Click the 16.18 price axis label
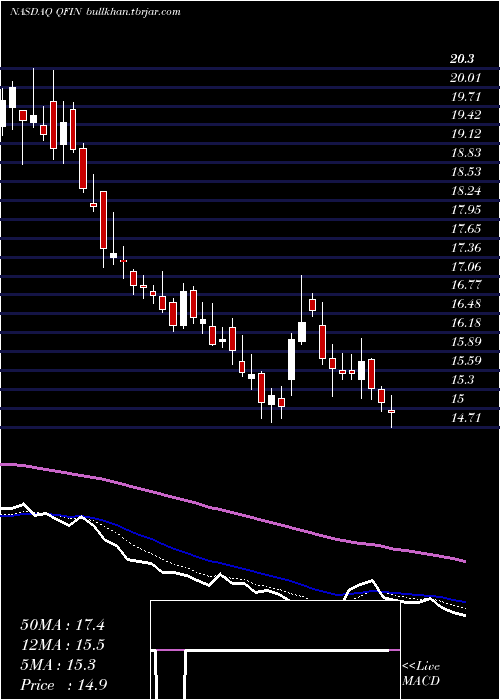 coord(466,322)
